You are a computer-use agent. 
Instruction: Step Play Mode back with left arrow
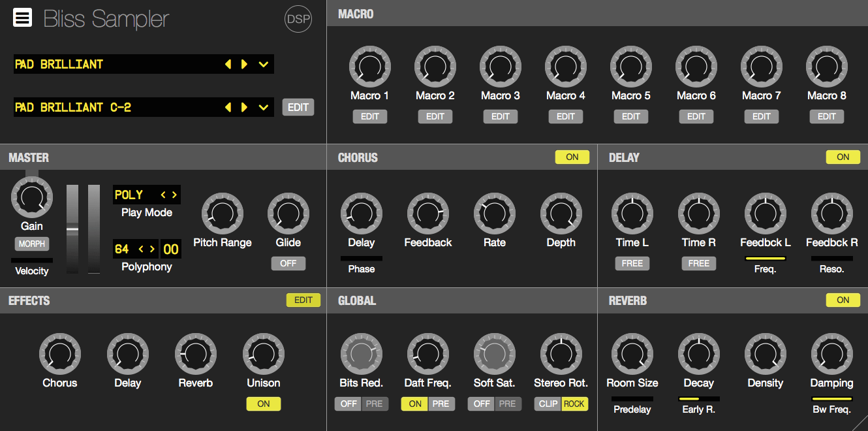coord(163,195)
